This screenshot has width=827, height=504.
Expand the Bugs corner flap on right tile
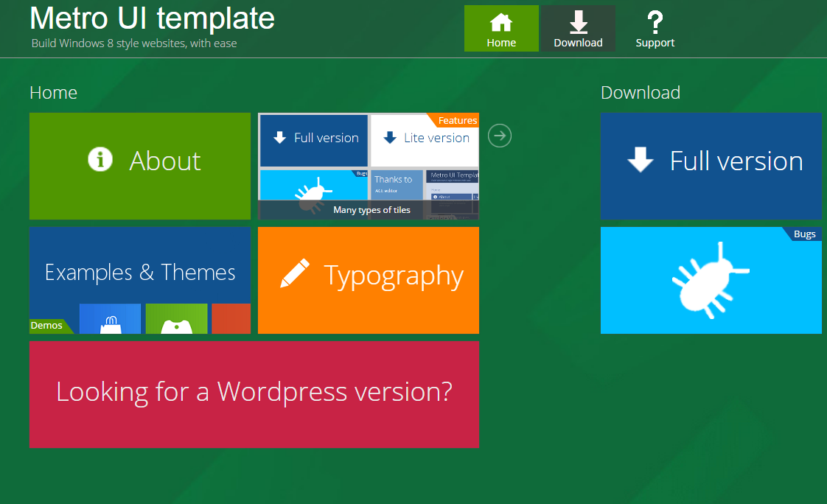point(805,234)
